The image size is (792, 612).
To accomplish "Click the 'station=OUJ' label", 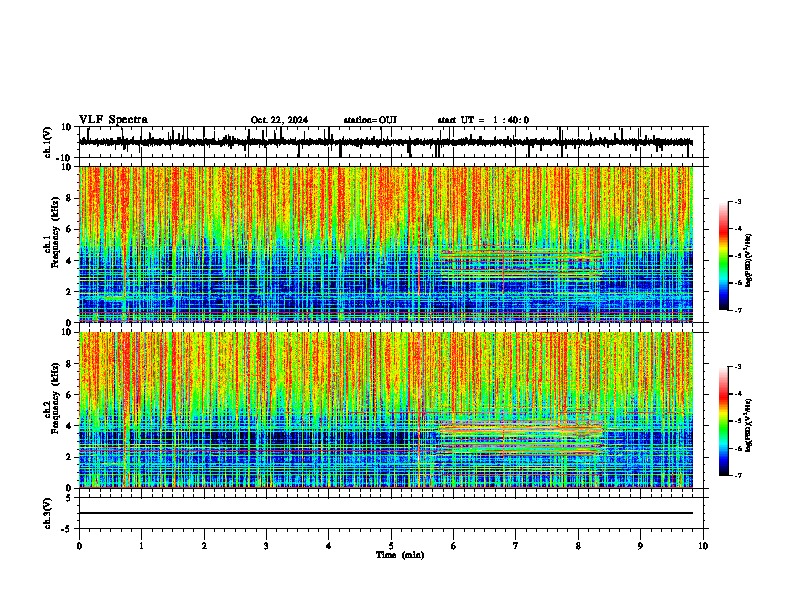I will [x=370, y=120].
